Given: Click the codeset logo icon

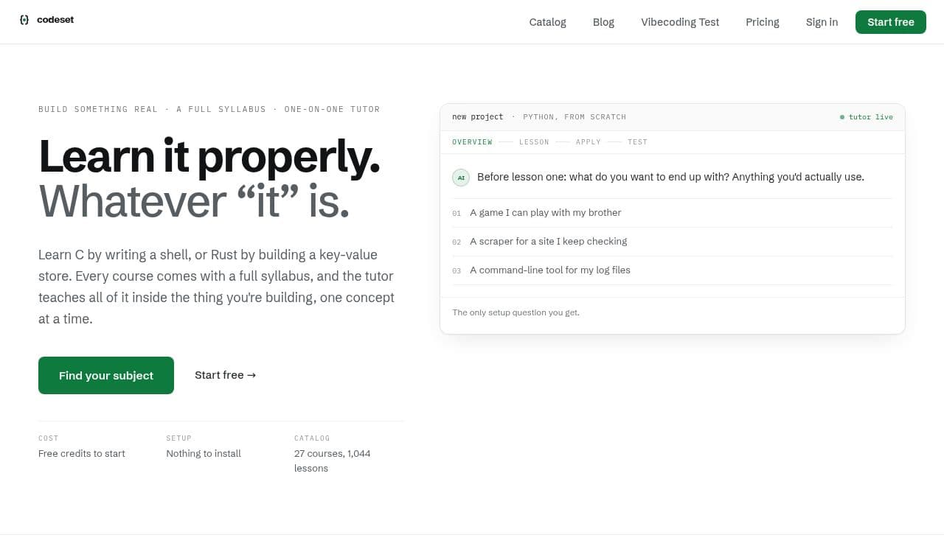Looking at the screenshot, I should [x=24, y=20].
